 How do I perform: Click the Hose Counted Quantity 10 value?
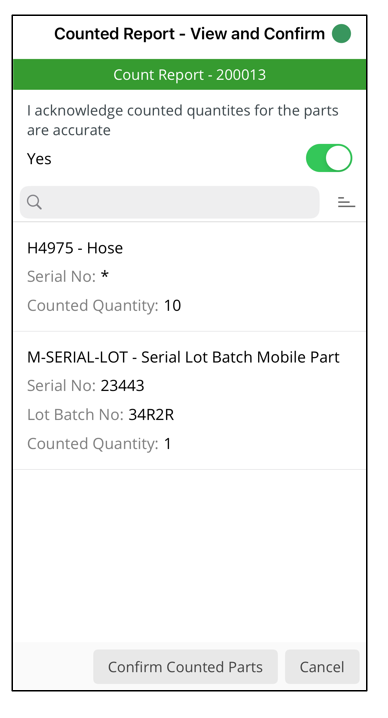tap(172, 305)
